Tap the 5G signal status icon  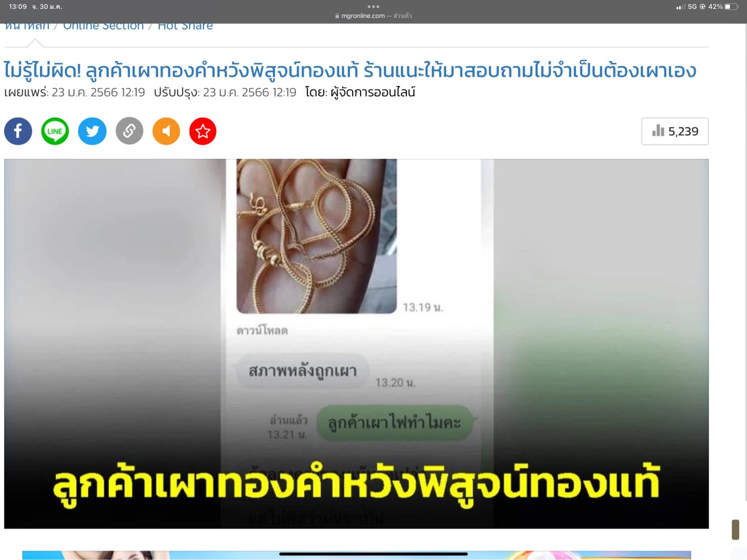pos(692,6)
